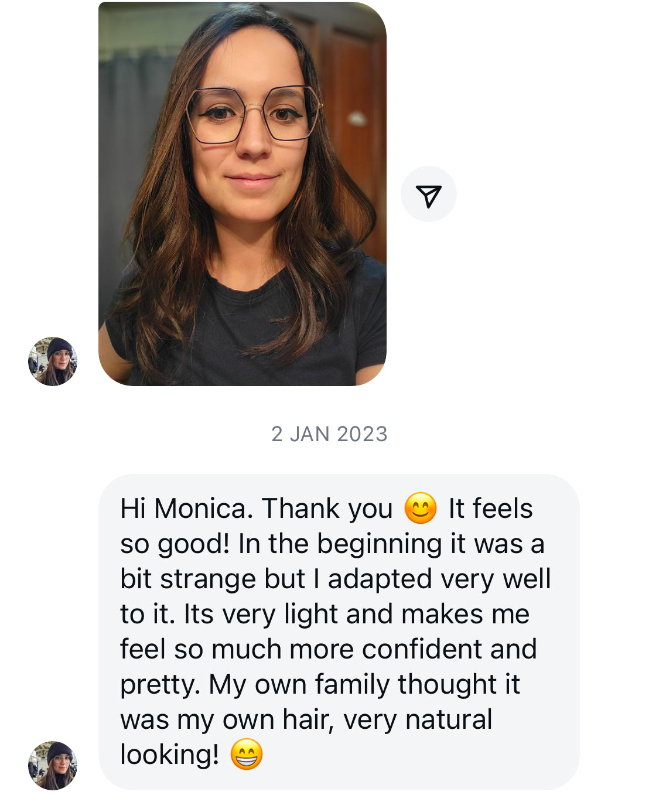Open sender's avatar beside the text message
659x812 pixels.
tap(53, 765)
